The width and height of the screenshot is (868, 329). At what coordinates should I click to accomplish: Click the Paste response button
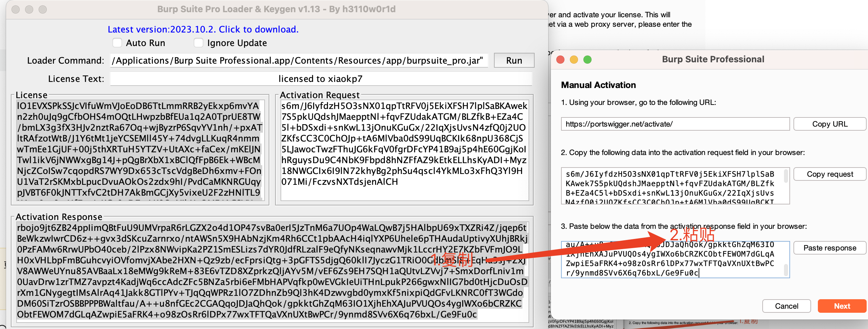(830, 248)
